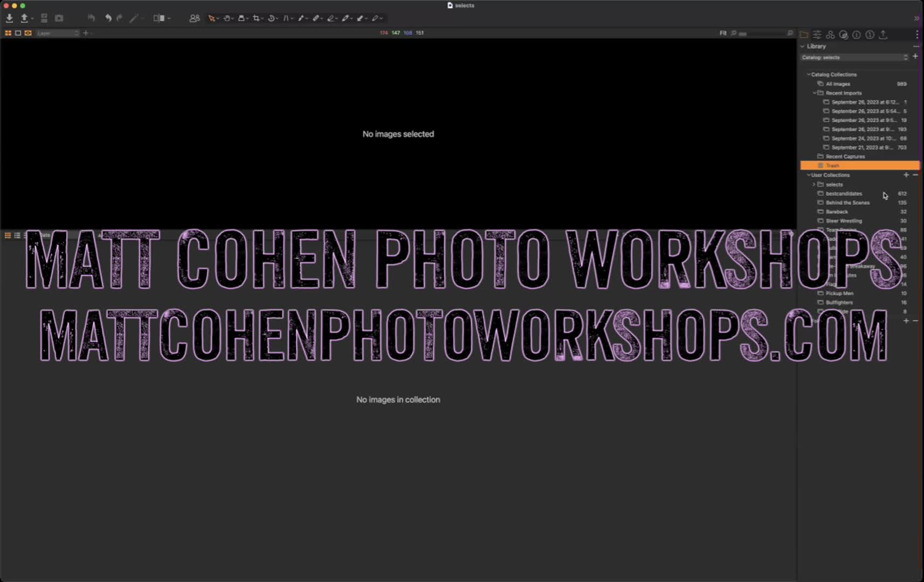Select the Pointer cursor tool
Viewport: 924px width, 582px height.
(x=212, y=18)
